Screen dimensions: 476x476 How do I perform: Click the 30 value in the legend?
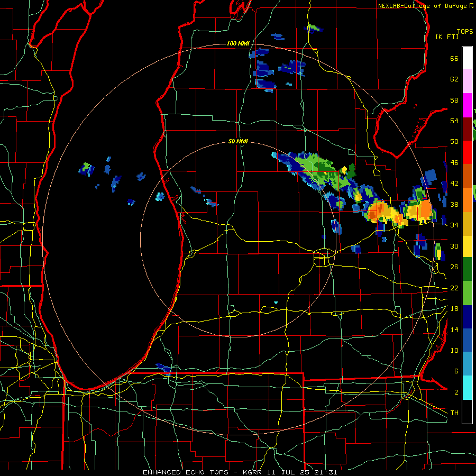click(454, 246)
